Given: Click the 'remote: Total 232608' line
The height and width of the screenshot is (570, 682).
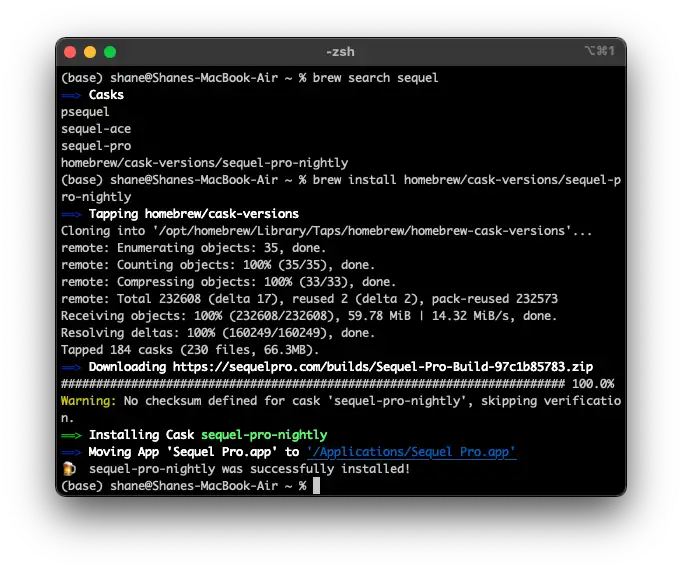Looking at the screenshot, I should 309,299.
